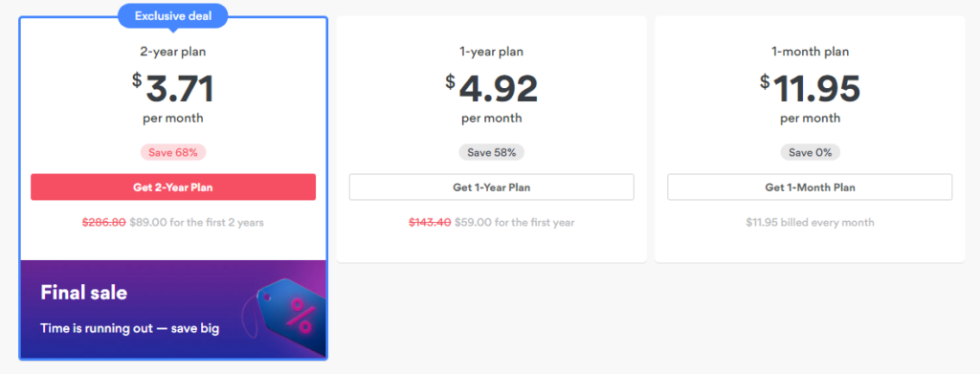
Task: Click 'Time is running out — save big' text
Action: (x=130, y=328)
